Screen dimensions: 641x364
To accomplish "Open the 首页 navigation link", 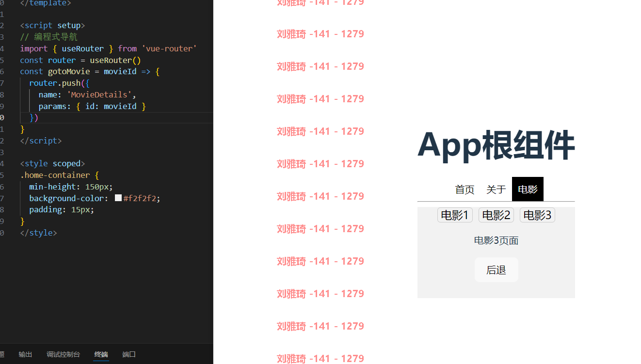I will click(465, 190).
